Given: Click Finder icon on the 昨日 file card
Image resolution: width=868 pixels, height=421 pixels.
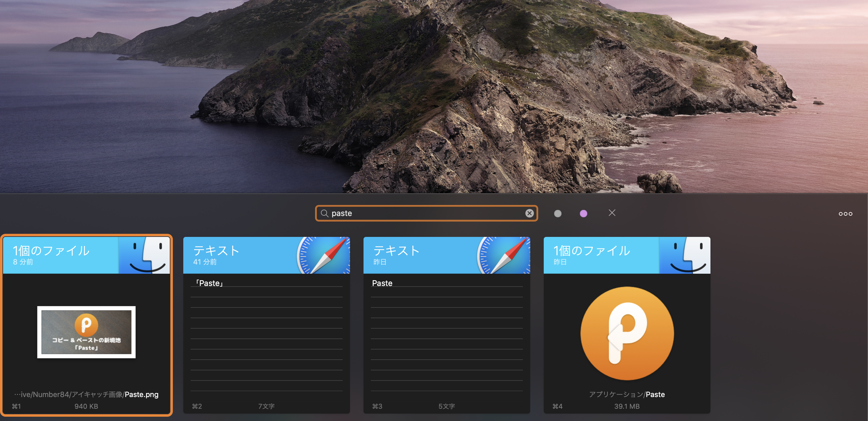Looking at the screenshot, I should (685, 255).
